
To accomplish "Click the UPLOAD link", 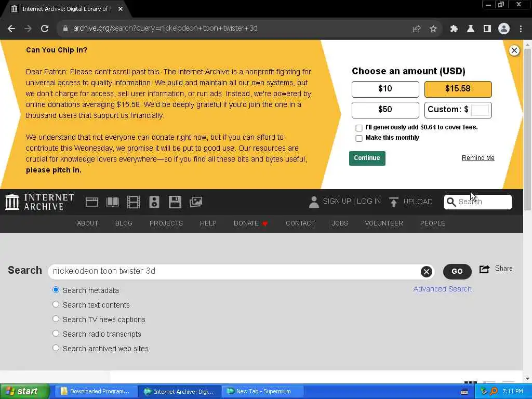I will (418, 202).
